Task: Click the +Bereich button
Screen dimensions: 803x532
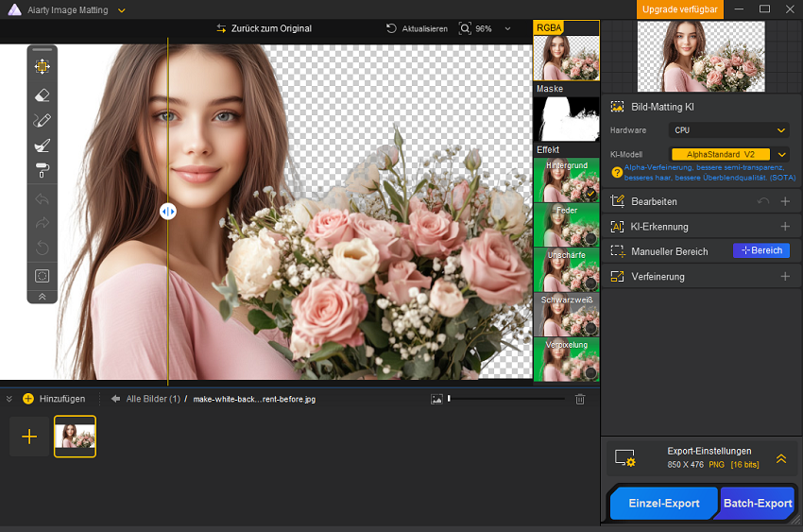Action: tap(761, 250)
